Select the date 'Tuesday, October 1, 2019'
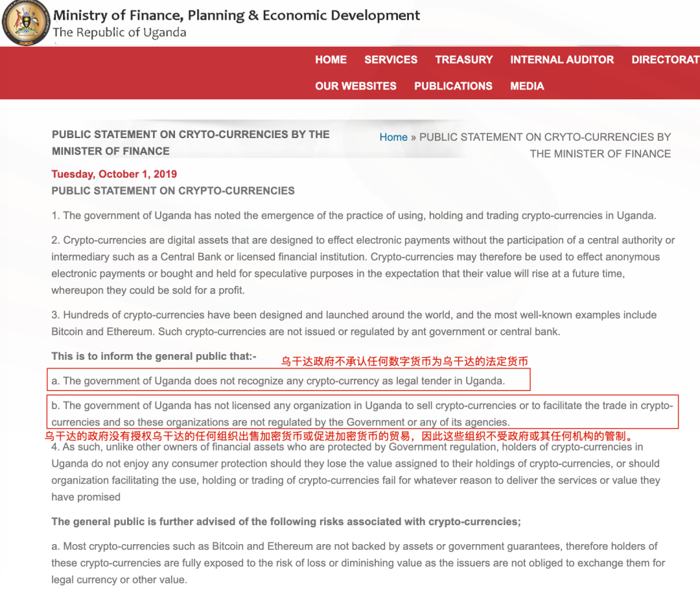 pyautogui.click(x=114, y=174)
